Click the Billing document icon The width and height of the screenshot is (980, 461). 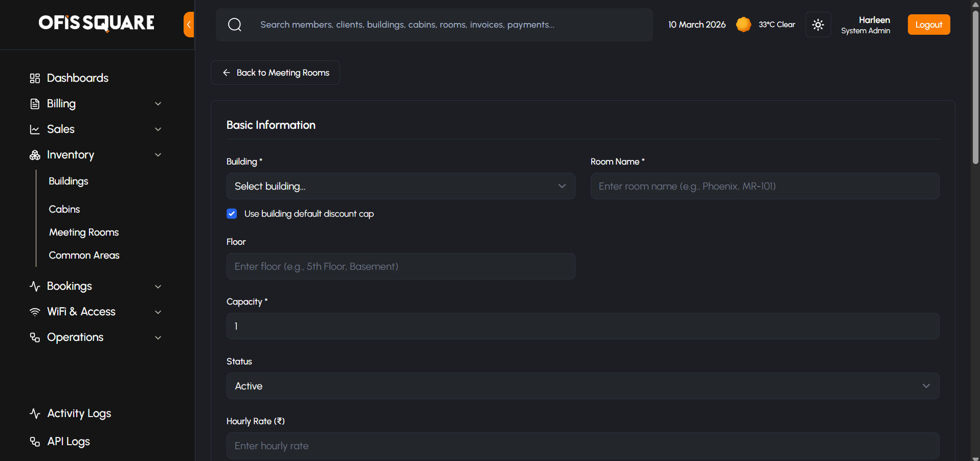[x=35, y=104]
